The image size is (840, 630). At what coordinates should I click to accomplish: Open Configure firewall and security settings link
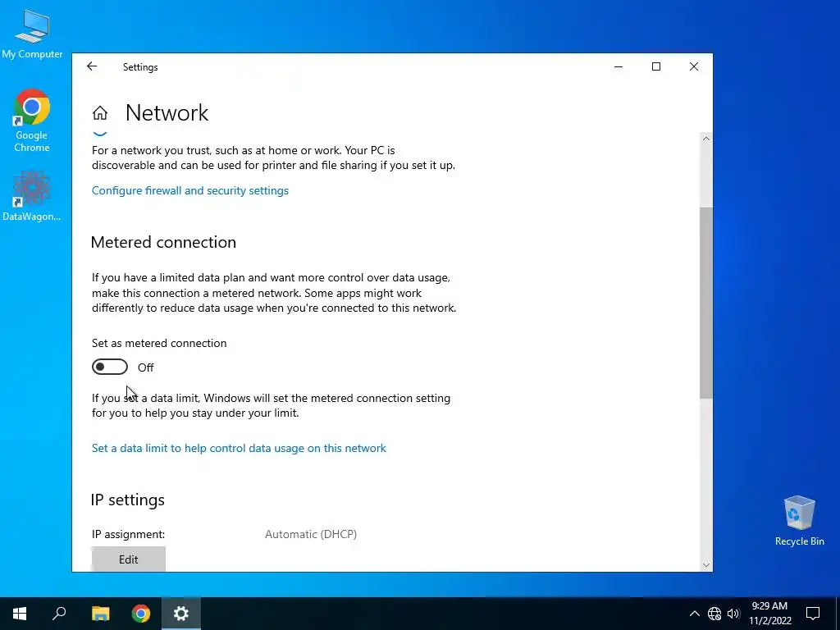[190, 190]
